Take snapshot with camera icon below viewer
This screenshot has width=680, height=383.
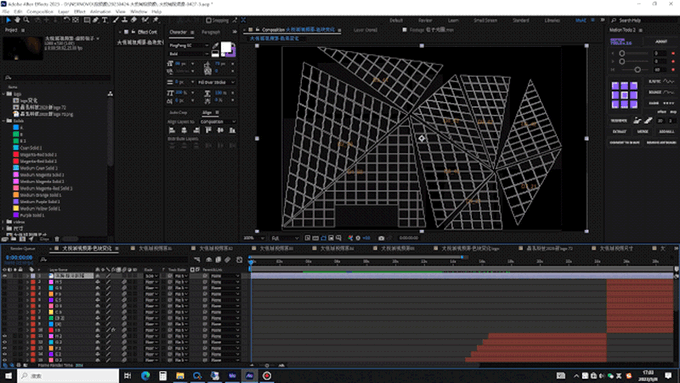[x=381, y=238]
